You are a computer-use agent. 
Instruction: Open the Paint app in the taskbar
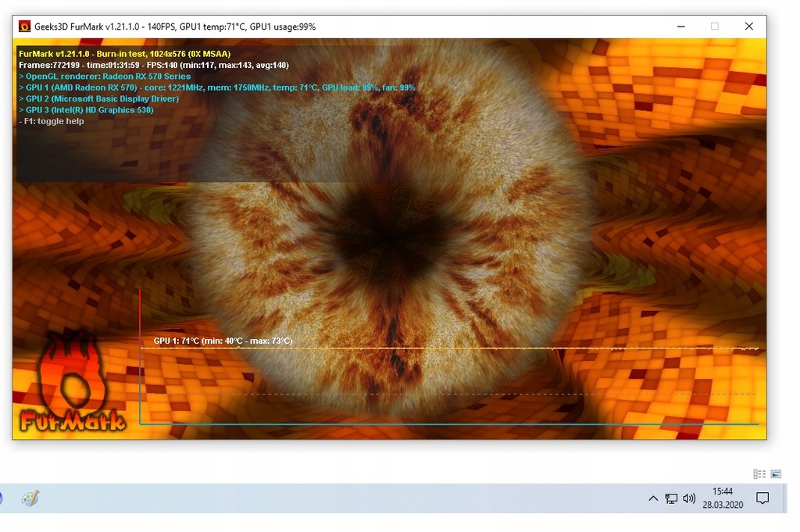(30, 498)
